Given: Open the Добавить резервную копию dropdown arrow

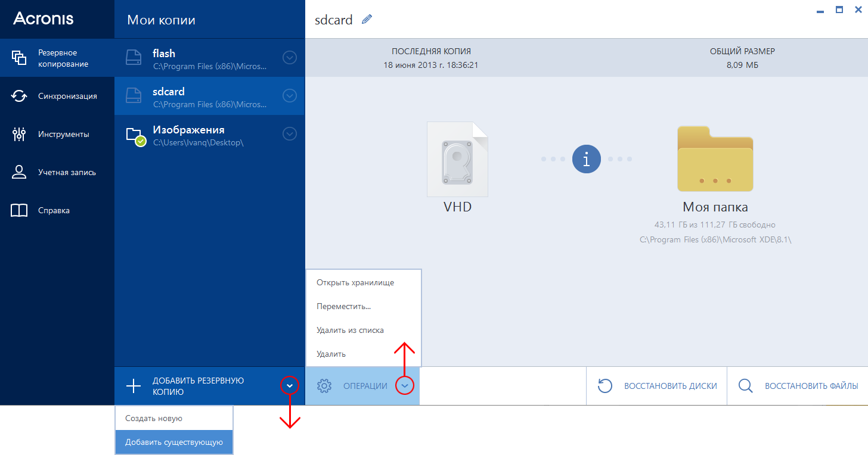Looking at the screenshot, I should pyautogui.click(x=289, y=386).
